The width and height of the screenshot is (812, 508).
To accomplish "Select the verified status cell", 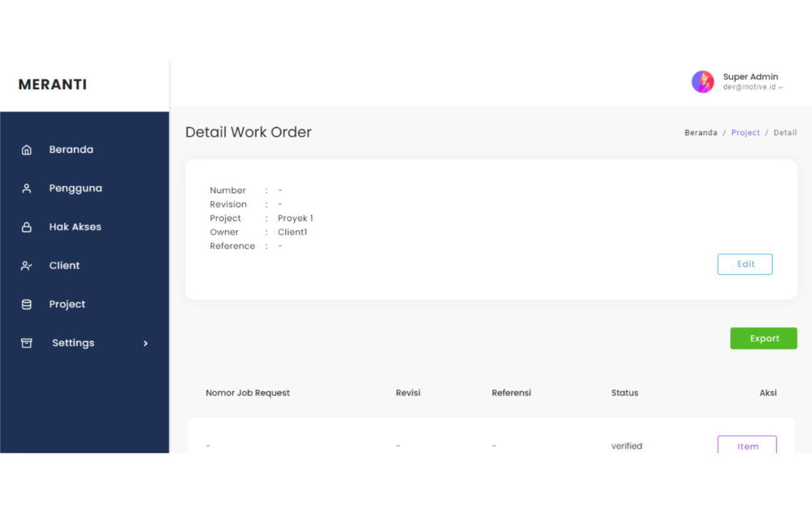I will pyautogui.click(x=627, y=446).
